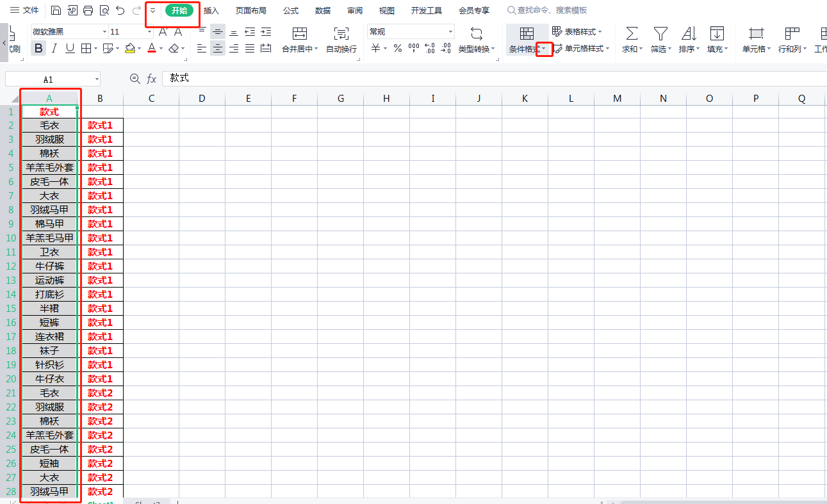This screenshot has width=827, height=504.
Task: Click the fx insert function button
Action: (x=152, y=78)
